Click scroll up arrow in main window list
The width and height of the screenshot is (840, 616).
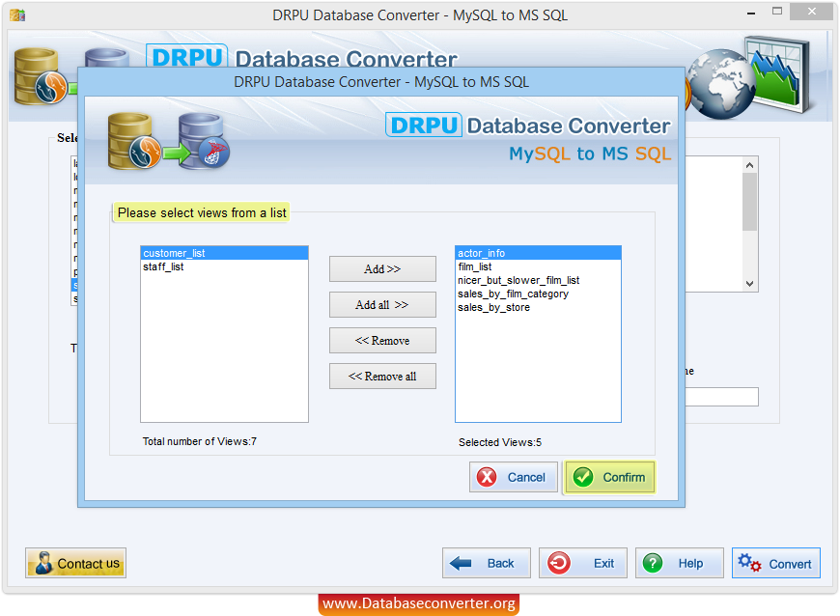click(749, 165)
